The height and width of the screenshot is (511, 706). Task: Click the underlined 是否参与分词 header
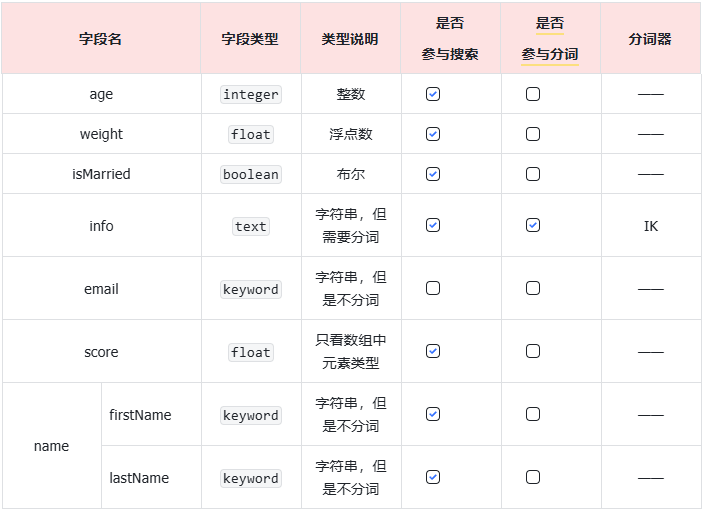click(550, 39)
